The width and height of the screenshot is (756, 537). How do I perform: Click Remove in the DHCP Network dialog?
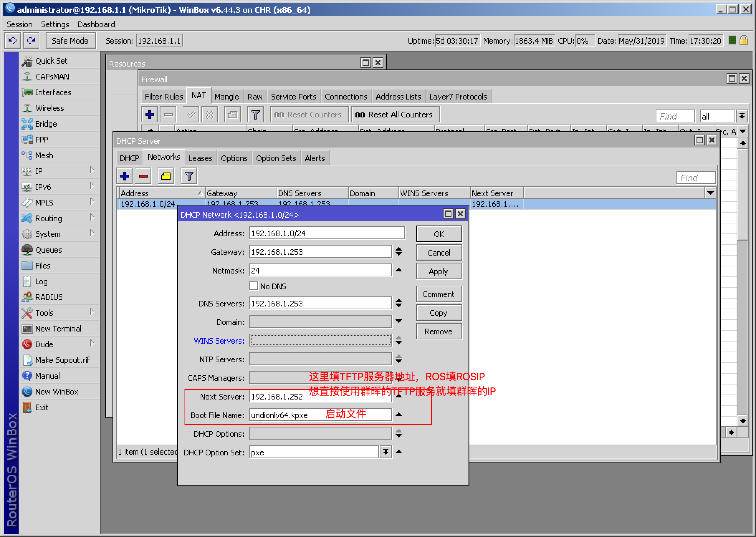click(x=439, y=331)
